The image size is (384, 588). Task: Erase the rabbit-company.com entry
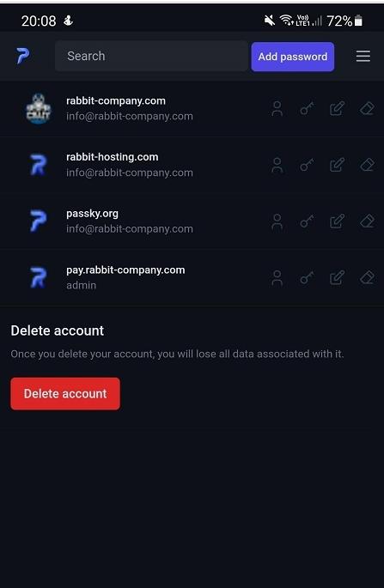pyautogui.click(x=367, y=109)
